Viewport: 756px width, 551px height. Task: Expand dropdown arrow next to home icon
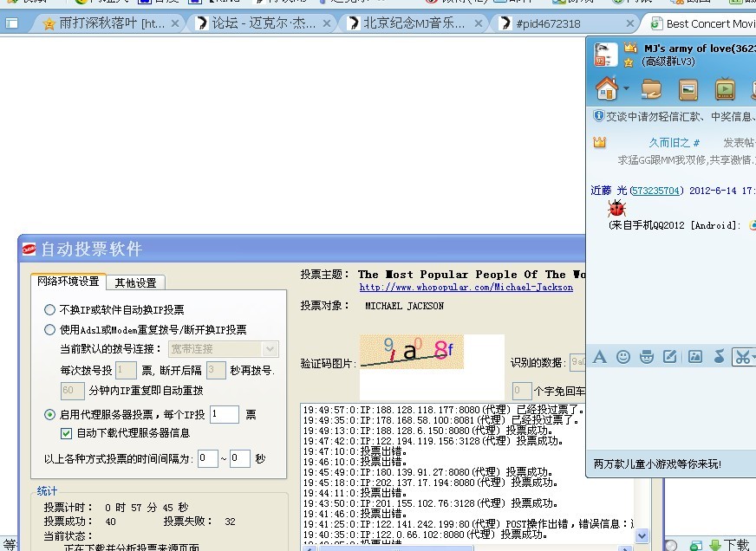point(626,88)
